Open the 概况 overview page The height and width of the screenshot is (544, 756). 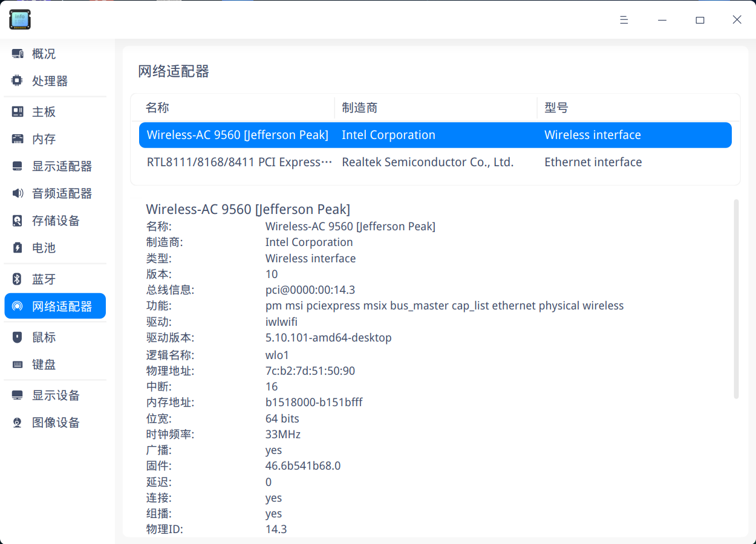pyautogui.click(x=55, y=54)
